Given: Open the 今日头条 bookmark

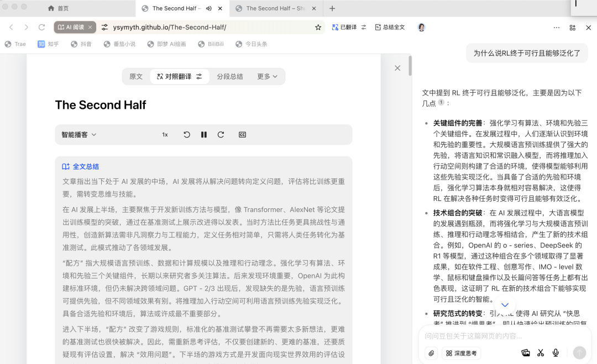Looking at the screenshot, I should coord(252,44).
